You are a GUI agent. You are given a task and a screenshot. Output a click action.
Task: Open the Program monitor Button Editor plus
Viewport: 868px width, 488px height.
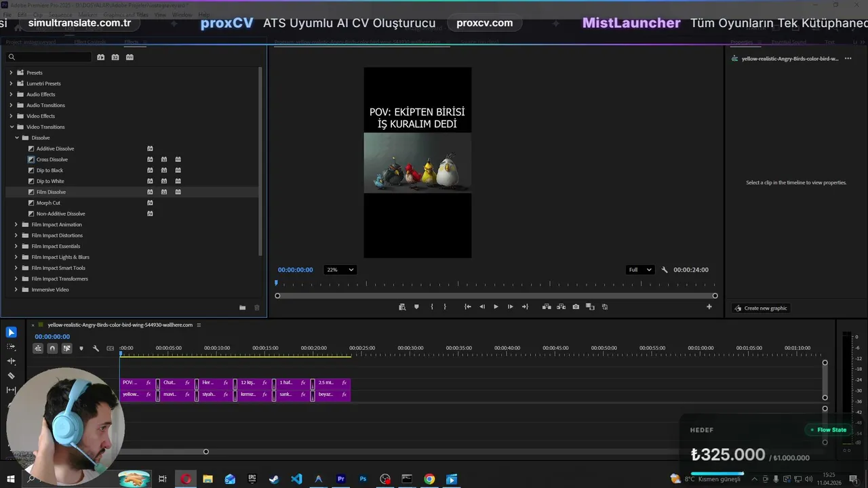point(709,307)
